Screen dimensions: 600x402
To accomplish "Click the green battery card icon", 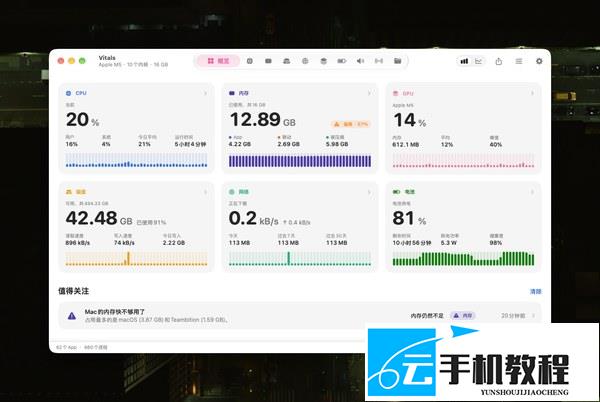I will point(396,192).
